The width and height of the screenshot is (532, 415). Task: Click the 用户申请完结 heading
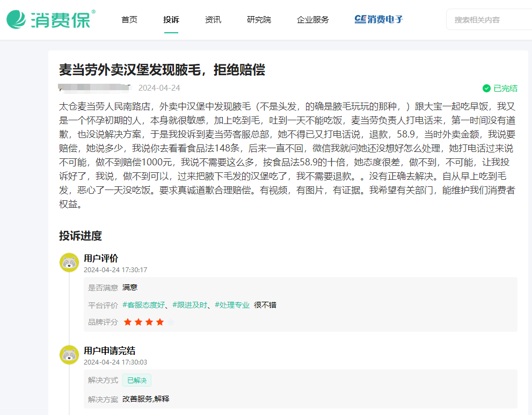pyautogui.click(x=110, y=351)
